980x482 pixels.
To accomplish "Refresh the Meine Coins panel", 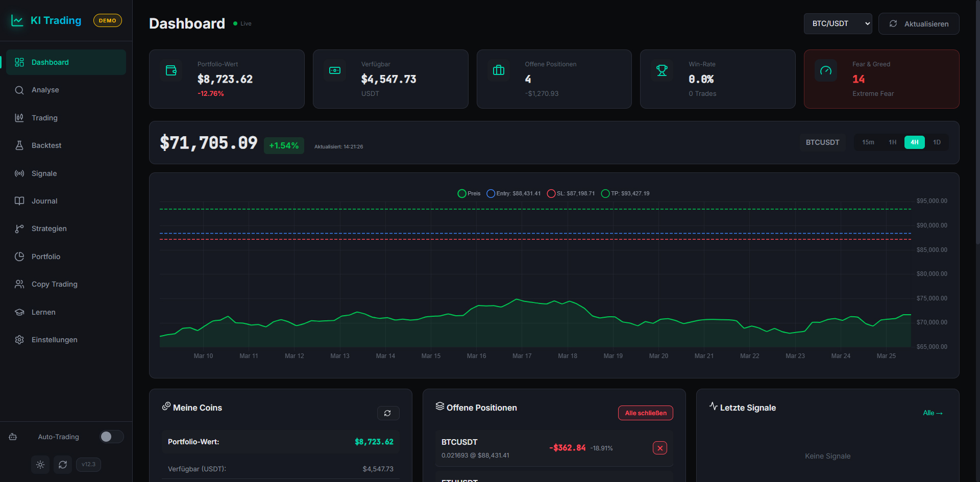I will tap(388, 413).
